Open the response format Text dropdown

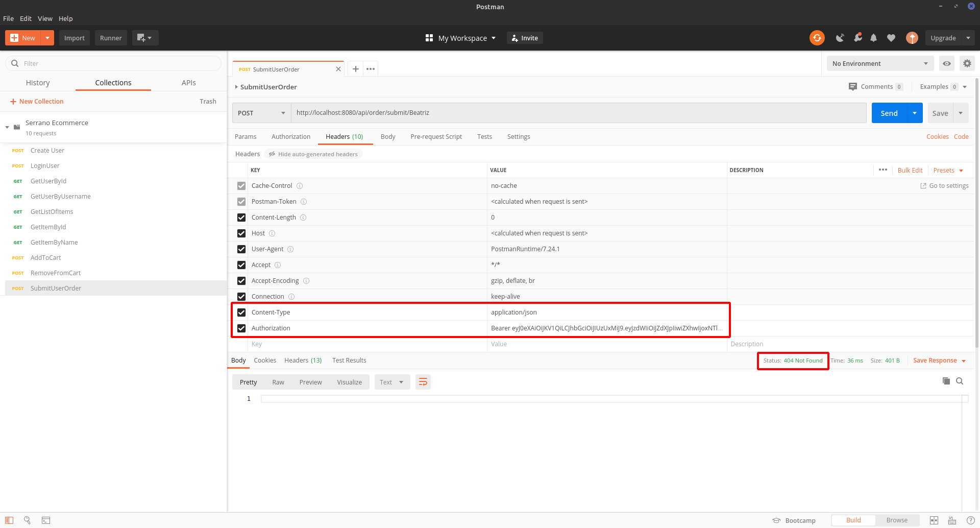[x=392, y=382]
